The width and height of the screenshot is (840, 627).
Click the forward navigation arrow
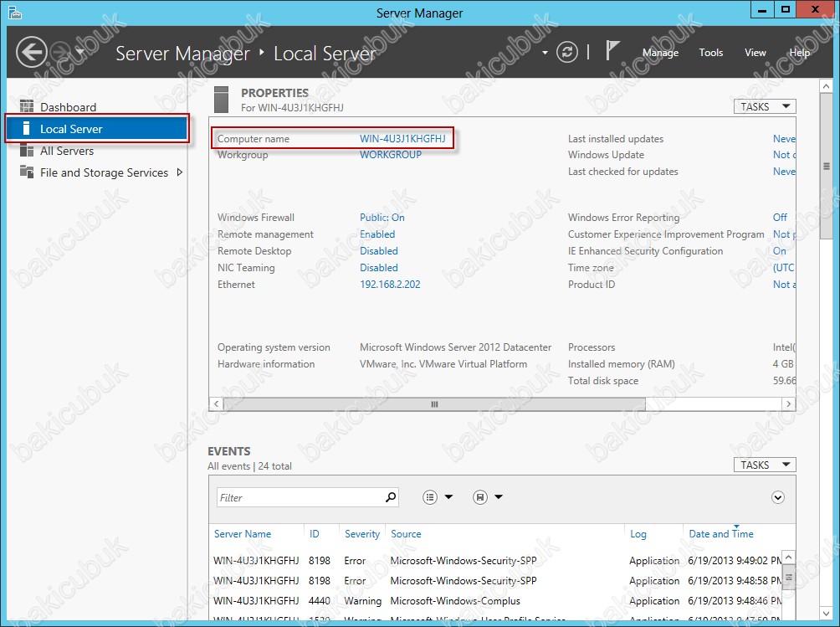(60, 52)
